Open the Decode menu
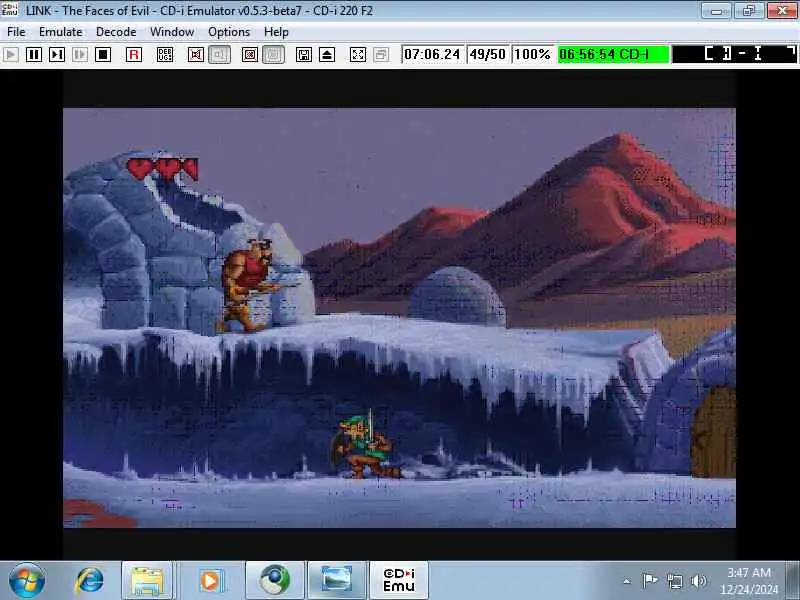 pyautogui.click(x=116, y=32)
